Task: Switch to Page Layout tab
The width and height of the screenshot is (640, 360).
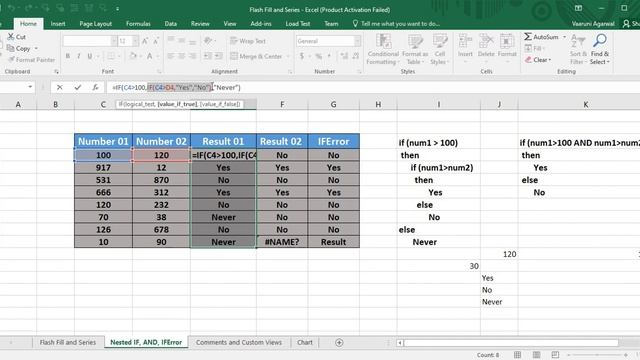Action: [x=96, y=24]
